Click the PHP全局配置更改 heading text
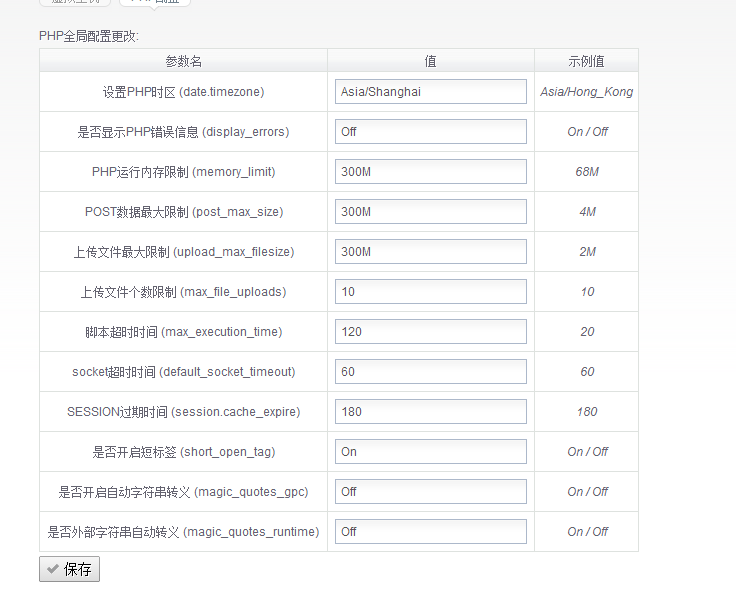Viewport: 736px width, 605px height. click(89, 36)
